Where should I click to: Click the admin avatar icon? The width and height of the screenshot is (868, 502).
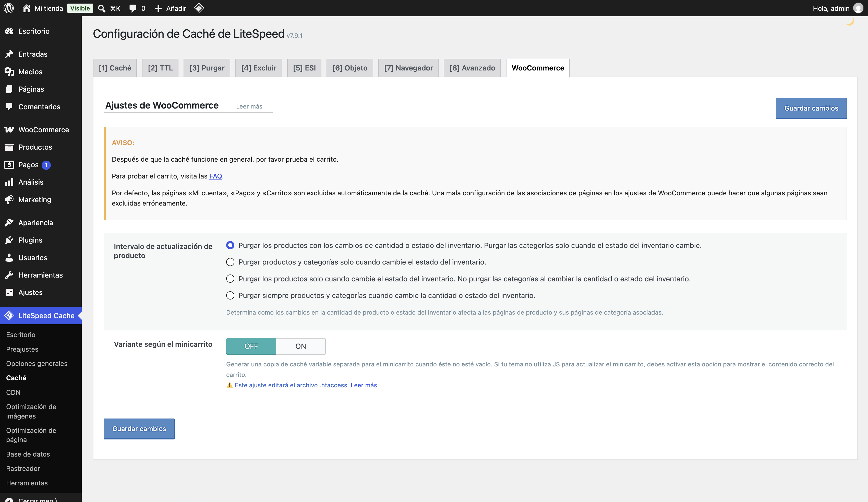click(x=858, y=8)
